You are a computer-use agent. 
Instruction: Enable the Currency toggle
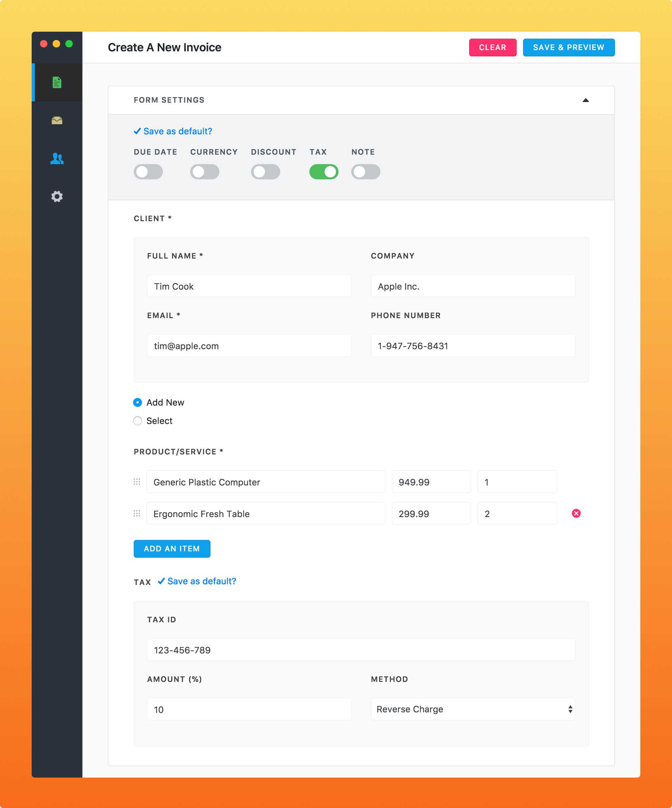click(204, 172)
